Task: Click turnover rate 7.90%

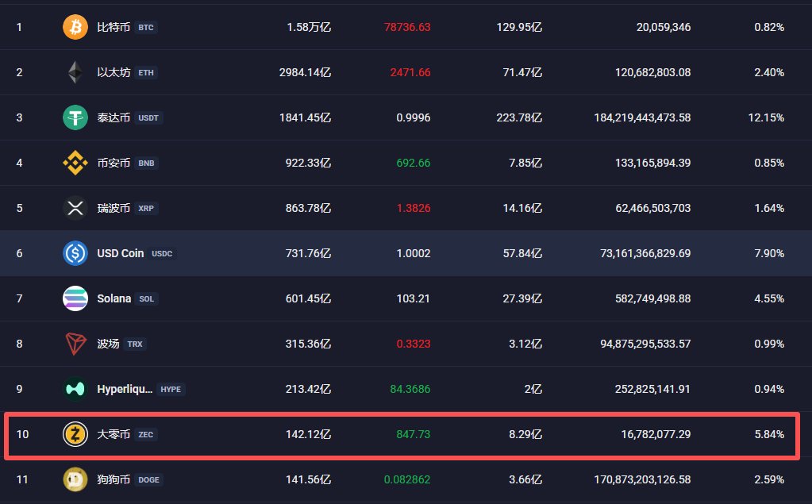Action: [769, 253]
